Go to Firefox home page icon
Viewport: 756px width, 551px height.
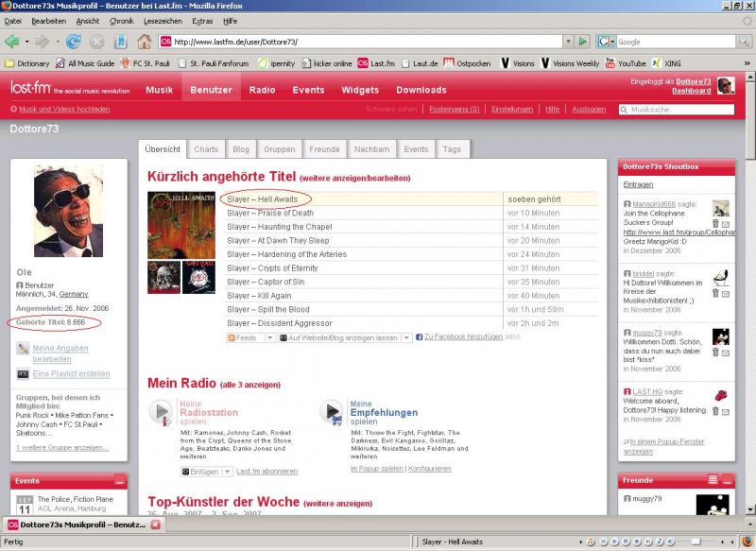coord(144,42)
